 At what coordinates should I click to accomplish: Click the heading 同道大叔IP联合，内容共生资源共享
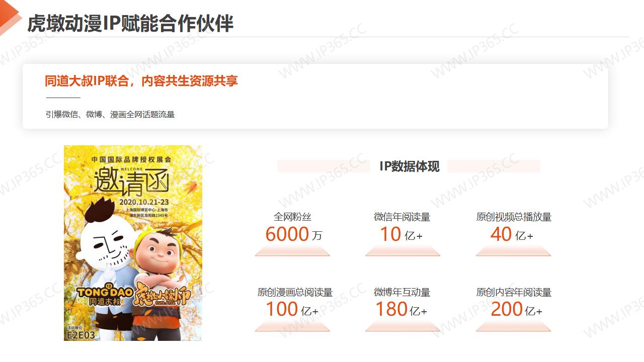[141, 81]
